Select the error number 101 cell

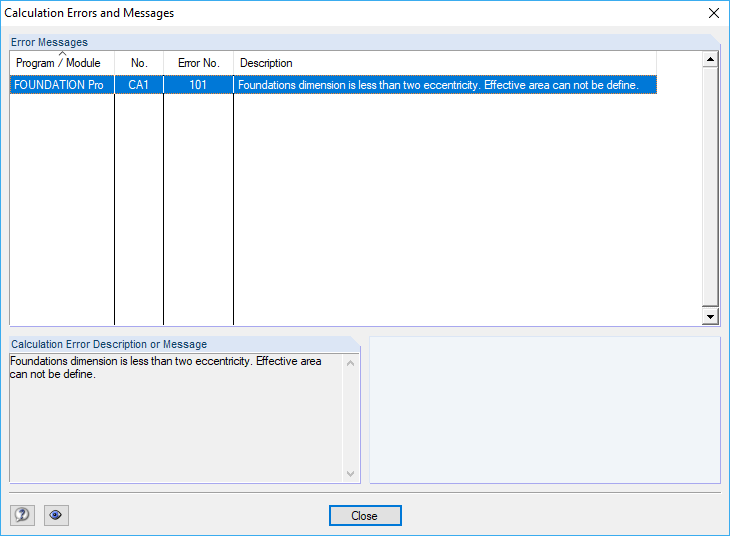tap(198, 85)
